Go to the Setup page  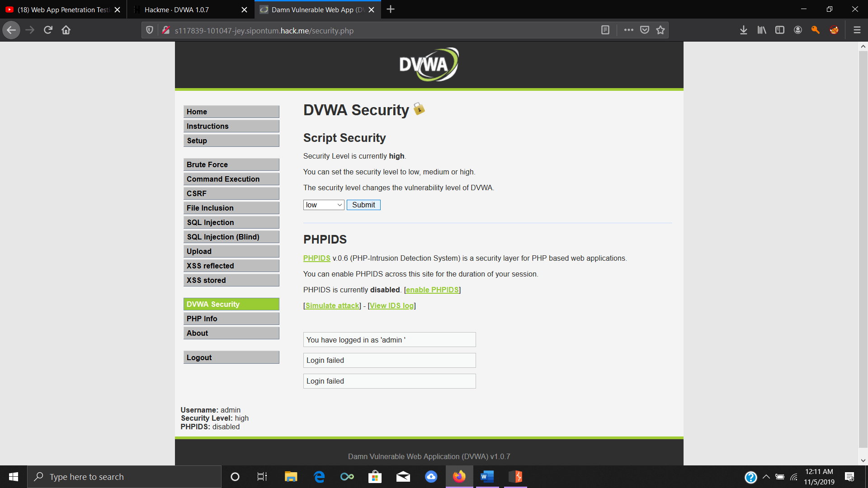pyautogui.click(x=231, y=141)
